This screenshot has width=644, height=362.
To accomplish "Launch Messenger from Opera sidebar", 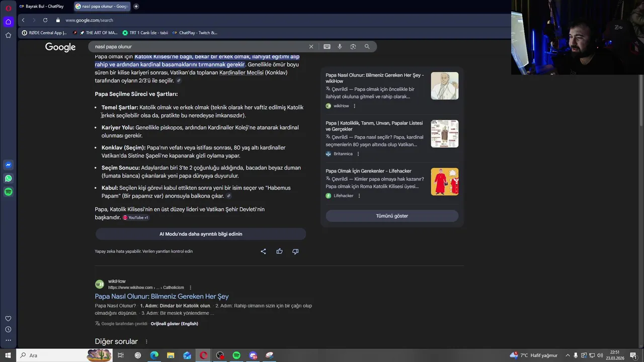I will (x=8, y=165).
